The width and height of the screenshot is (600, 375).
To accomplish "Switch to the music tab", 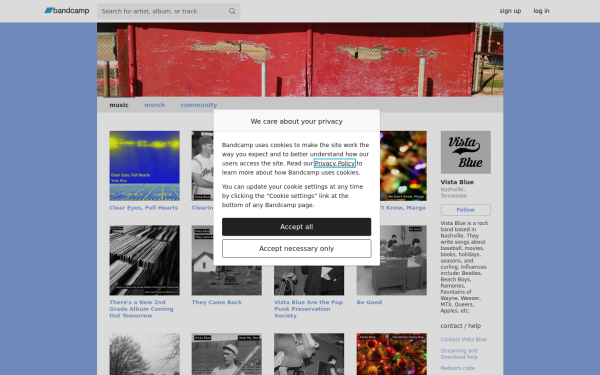I will 119,105.
